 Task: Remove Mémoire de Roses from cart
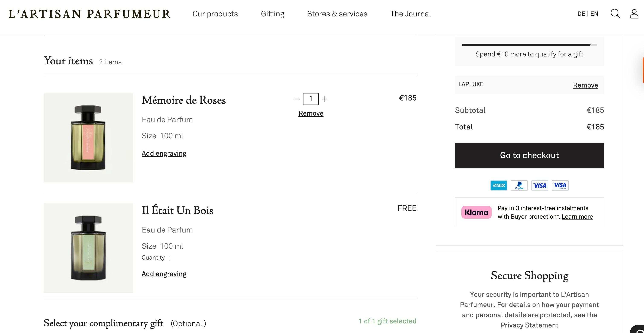pos(311,113)
